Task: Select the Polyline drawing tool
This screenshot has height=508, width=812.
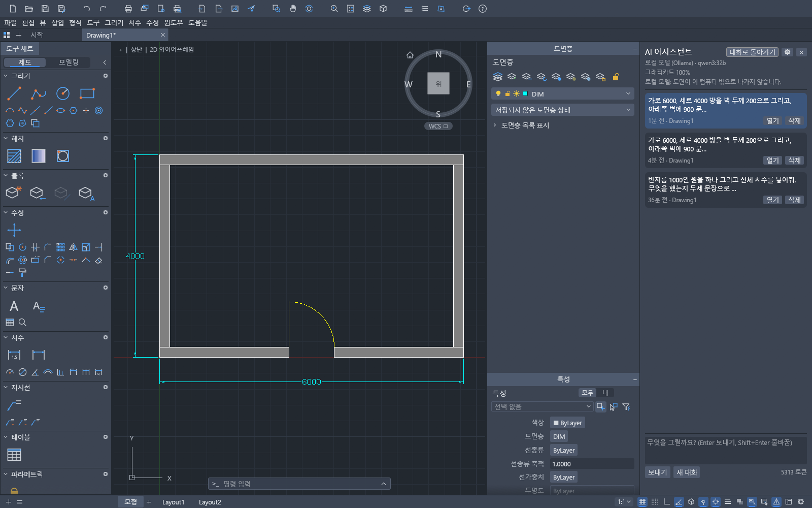Action: [39, 93]
